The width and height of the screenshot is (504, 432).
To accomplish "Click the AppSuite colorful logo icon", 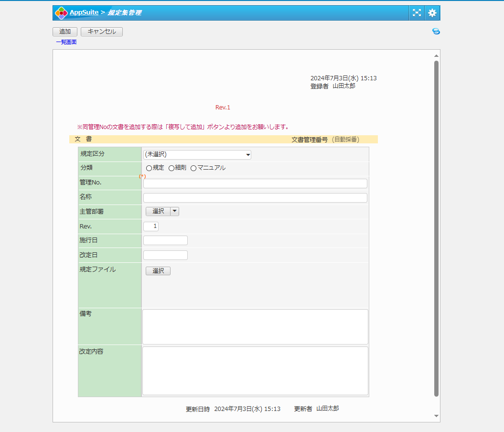I will (x=61, y=13).
